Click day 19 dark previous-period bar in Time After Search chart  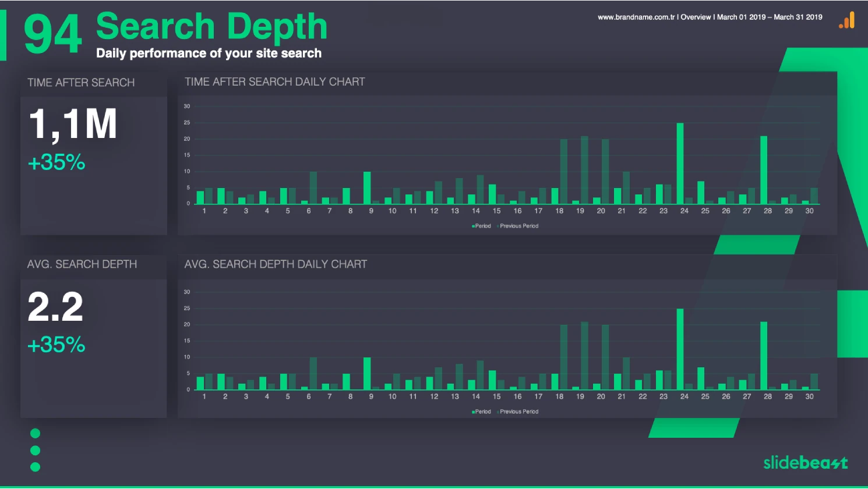pyautogui.click(x=584, y=170)
